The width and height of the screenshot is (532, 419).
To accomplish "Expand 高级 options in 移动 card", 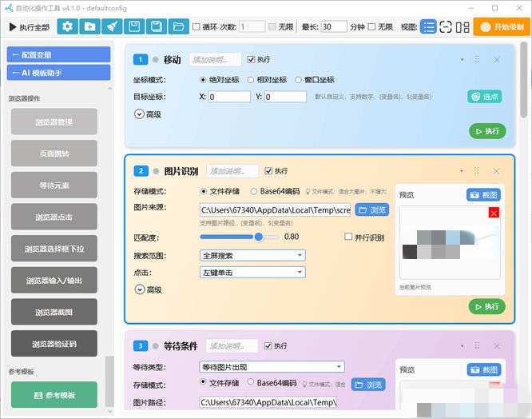I will [x=139, y=114].
